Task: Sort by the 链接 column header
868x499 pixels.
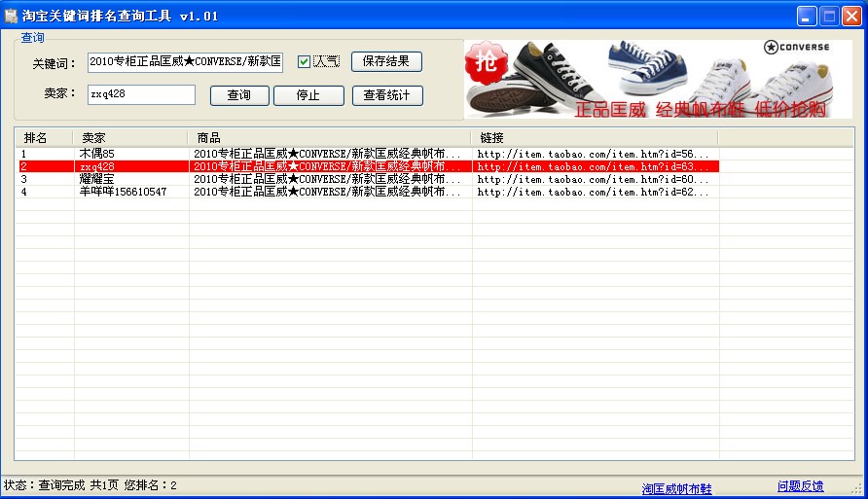Action: tap(595, 138)
